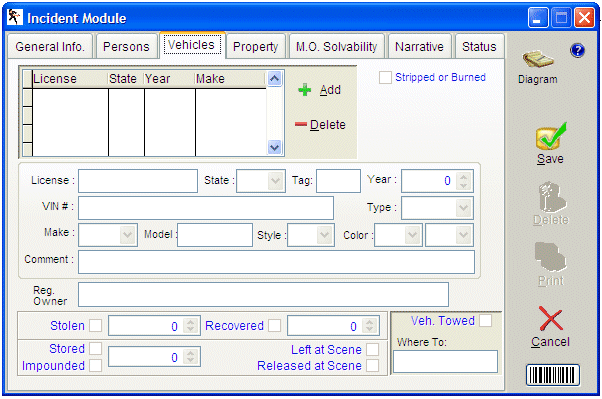This screenshot has height=399, width=602.
Task: Open the M.O. Solvability tab
Action: (x=337, y=46)
